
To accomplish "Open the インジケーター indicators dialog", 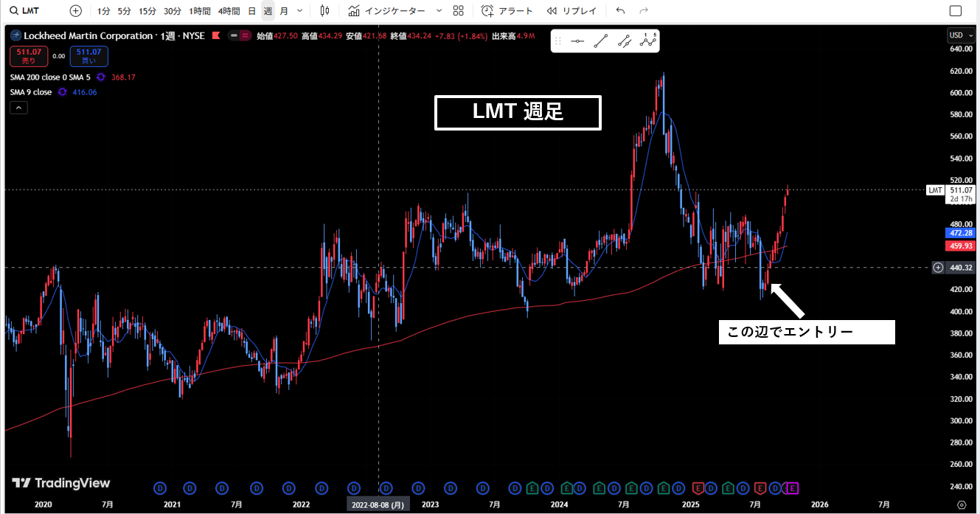I will coord(387,11).
